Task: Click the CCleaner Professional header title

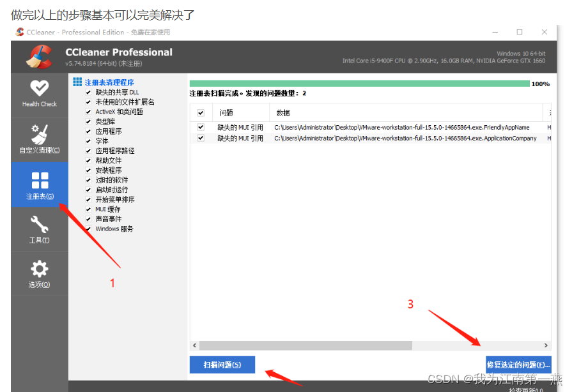Action: [119, 52]
